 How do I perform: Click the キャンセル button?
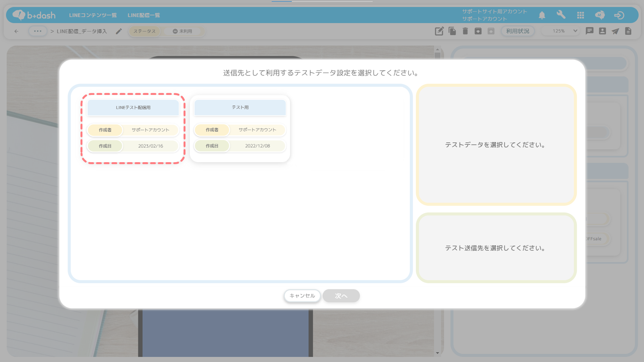(302, 296)
